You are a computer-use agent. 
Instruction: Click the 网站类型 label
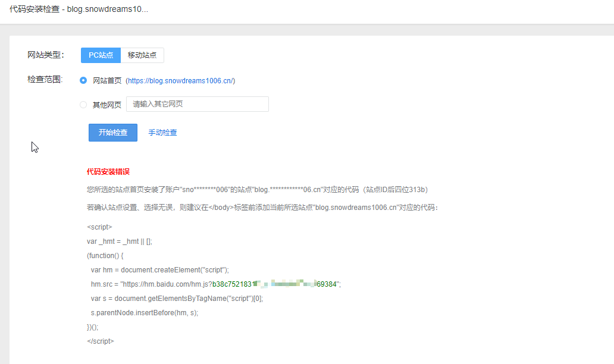pyautogui.click(x=45, y=55)
